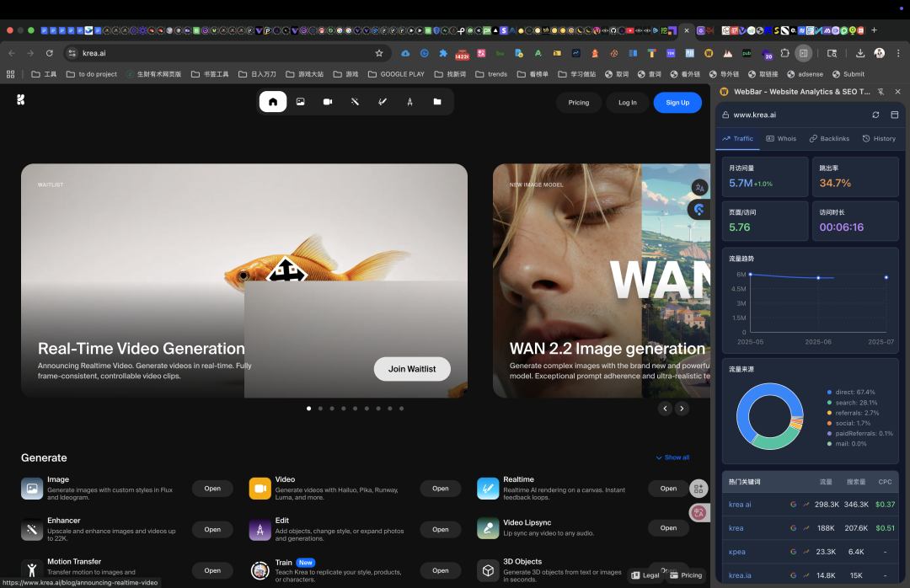This screenshot has height=588, width=910.
Task: Open the 'Submit' bookmark
Action: click(x=848, y=74)
